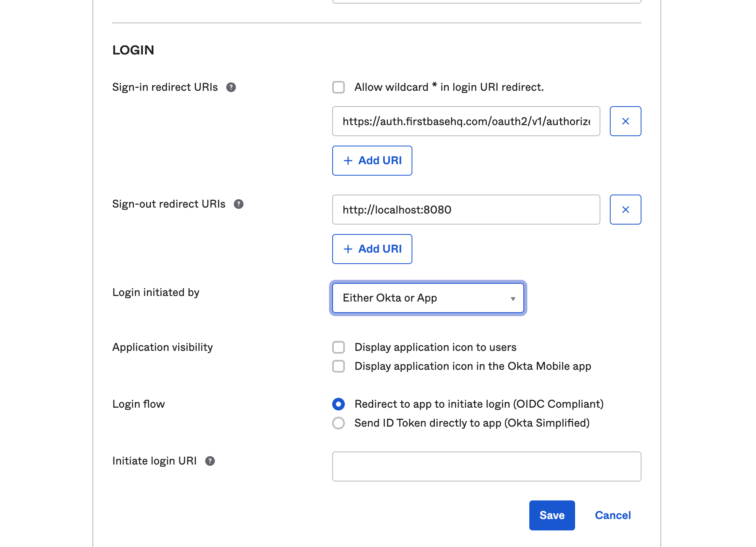Viewport: 756px width, 547px height.
Task: Check Display application icon in Okta Mobile app
Action: coord(339,366)
